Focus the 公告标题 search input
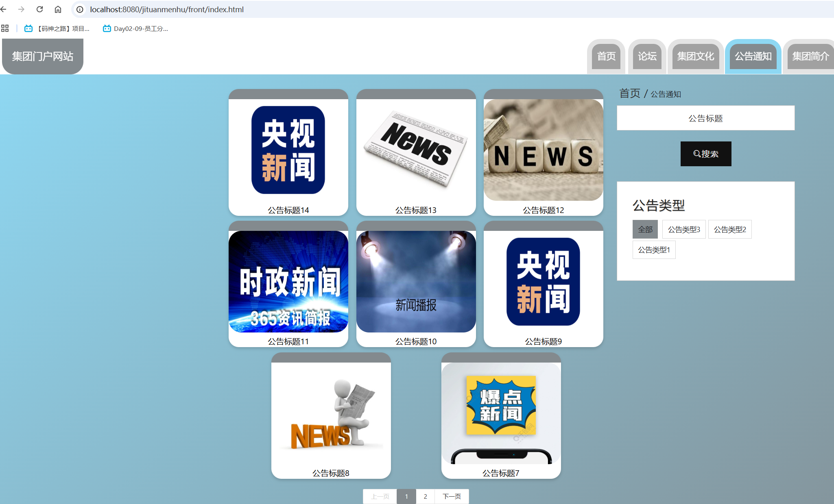 705,118
